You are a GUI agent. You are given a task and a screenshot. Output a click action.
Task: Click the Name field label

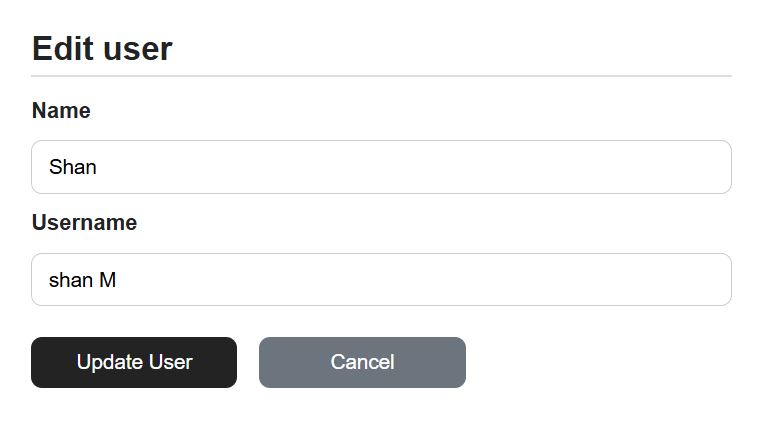pyautogui.click(x=61, y=111)
